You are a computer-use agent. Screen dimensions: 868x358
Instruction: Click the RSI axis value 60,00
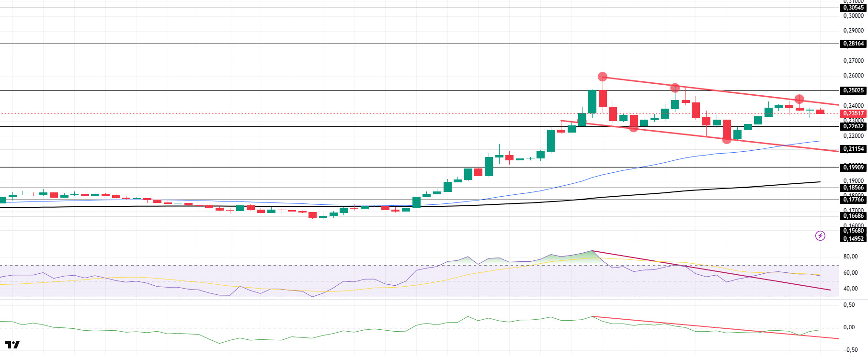(x=850, y=273)
